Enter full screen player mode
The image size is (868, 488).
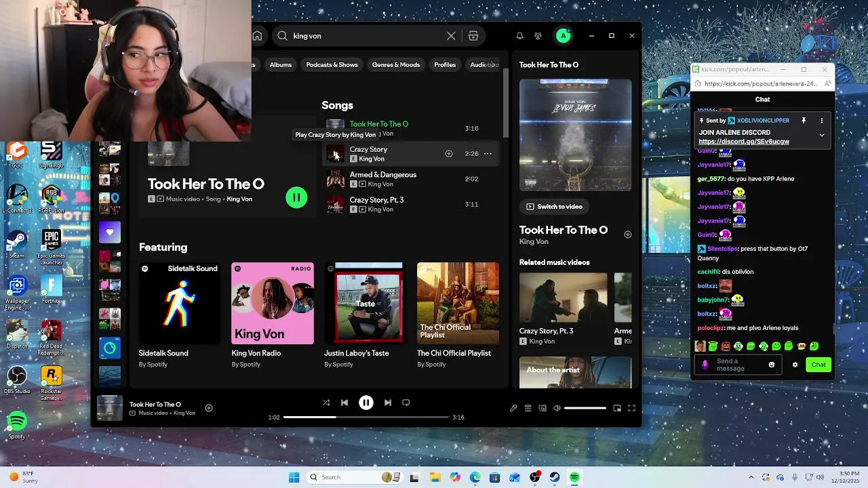pos(631,408)
